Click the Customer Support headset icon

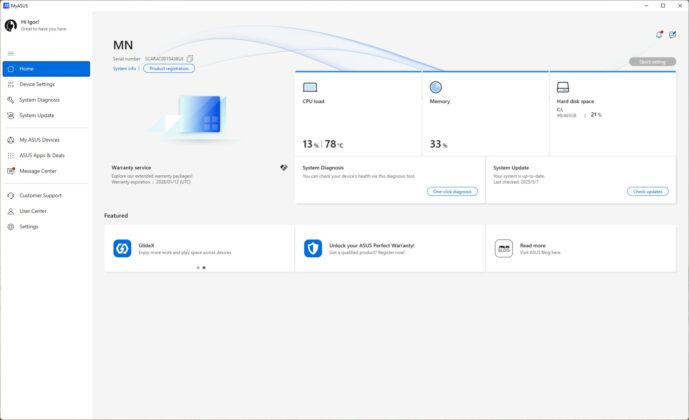coord(11,196)
